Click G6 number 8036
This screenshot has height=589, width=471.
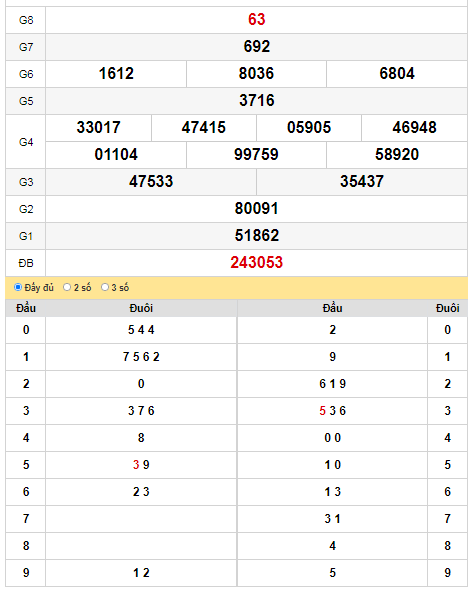click(x=257, y=74)
